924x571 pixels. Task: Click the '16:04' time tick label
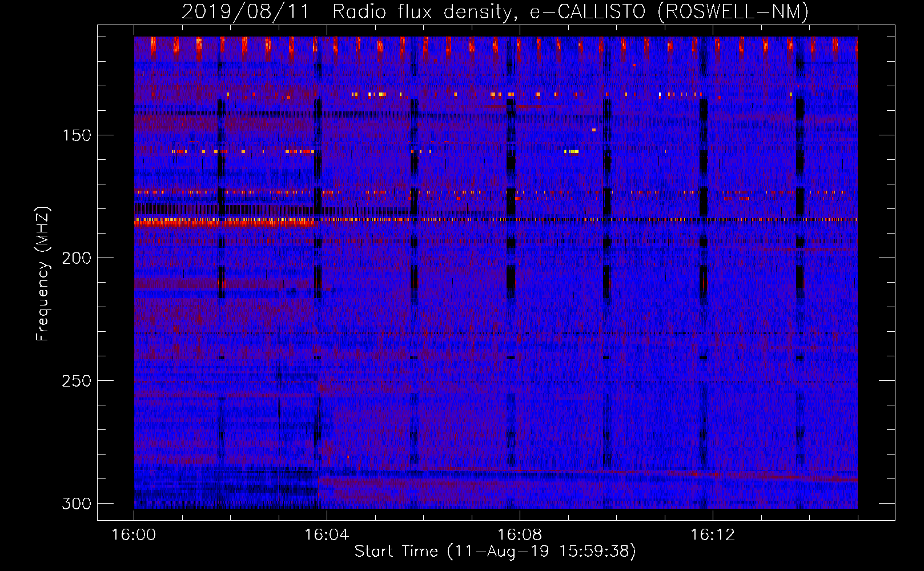coord(327,535)
